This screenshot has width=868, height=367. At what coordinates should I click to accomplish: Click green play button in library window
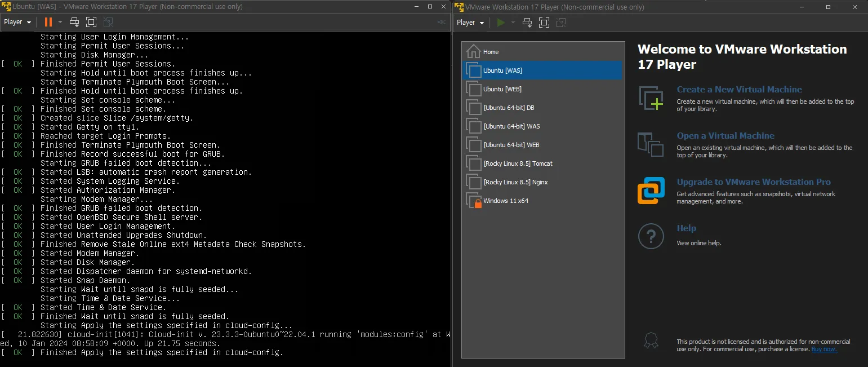(501, 23)
